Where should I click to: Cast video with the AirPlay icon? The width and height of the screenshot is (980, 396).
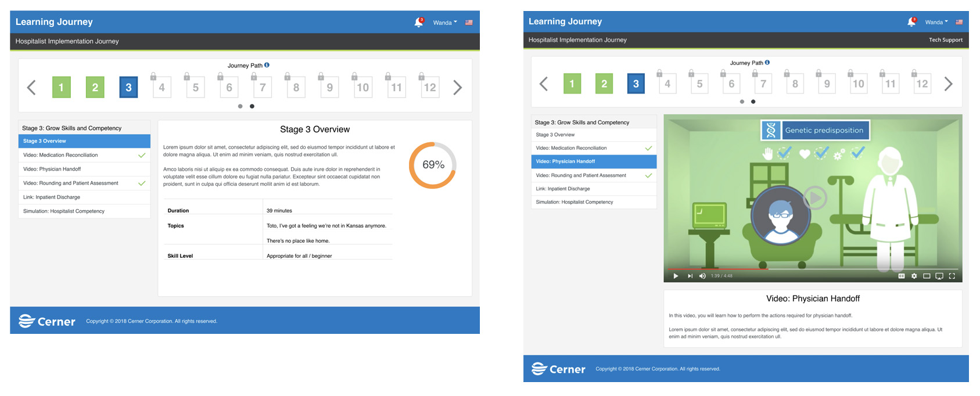point(939,276)
